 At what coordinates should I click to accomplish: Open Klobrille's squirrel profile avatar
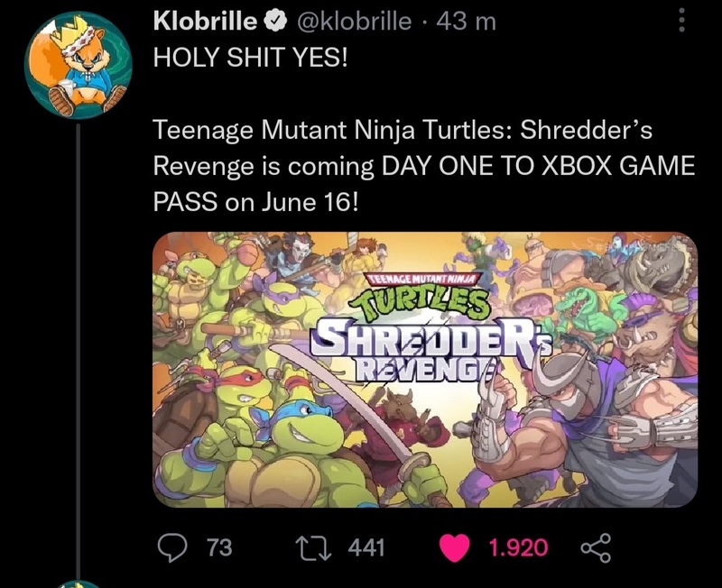point(79,65)
